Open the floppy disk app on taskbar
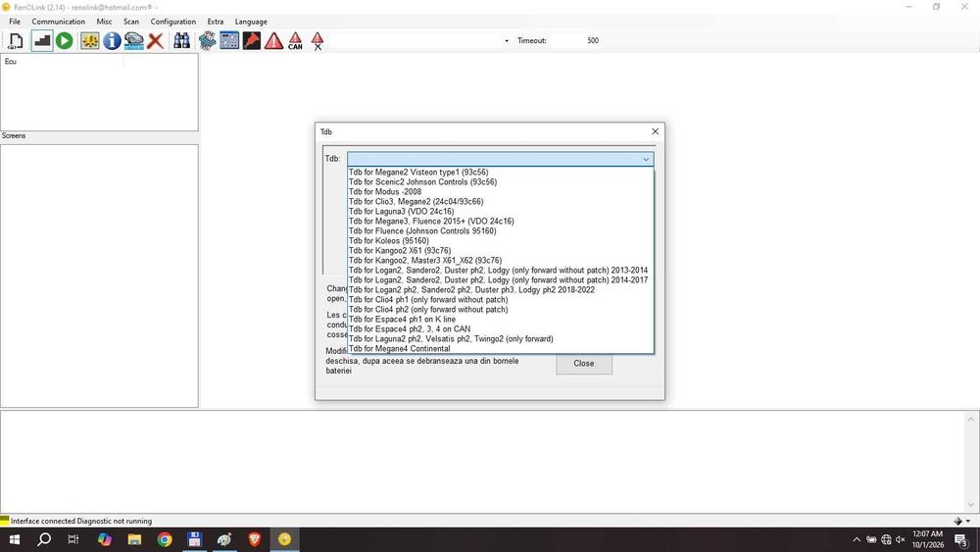This screenshot has height=552, width=980. point(194,539)
